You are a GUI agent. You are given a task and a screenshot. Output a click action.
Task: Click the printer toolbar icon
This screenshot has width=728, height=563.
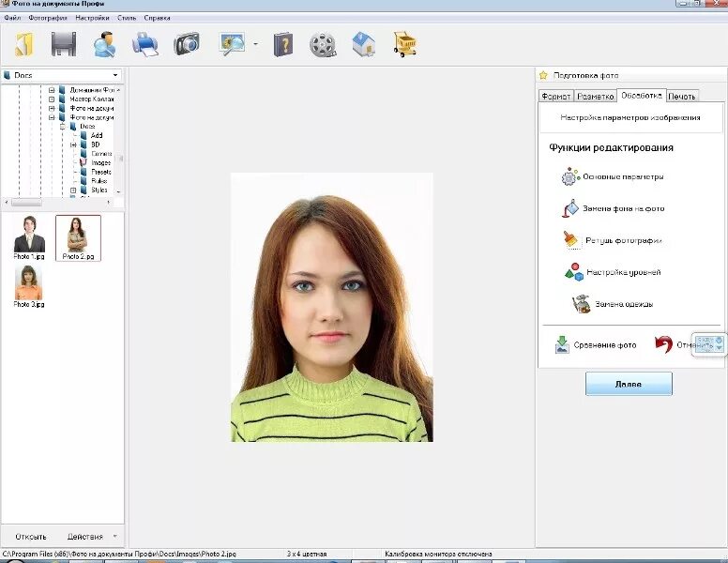tap(145, 45)
